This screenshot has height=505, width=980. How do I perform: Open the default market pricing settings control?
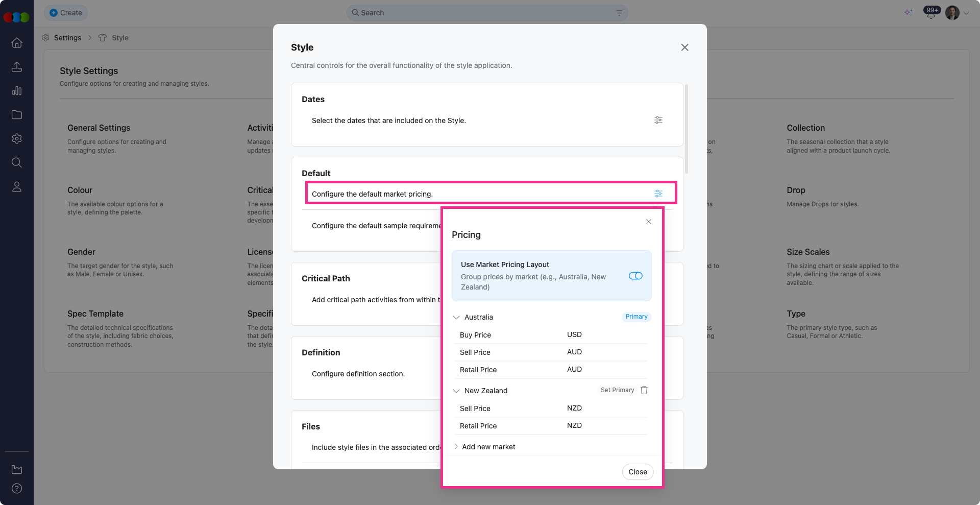point(658,194)
